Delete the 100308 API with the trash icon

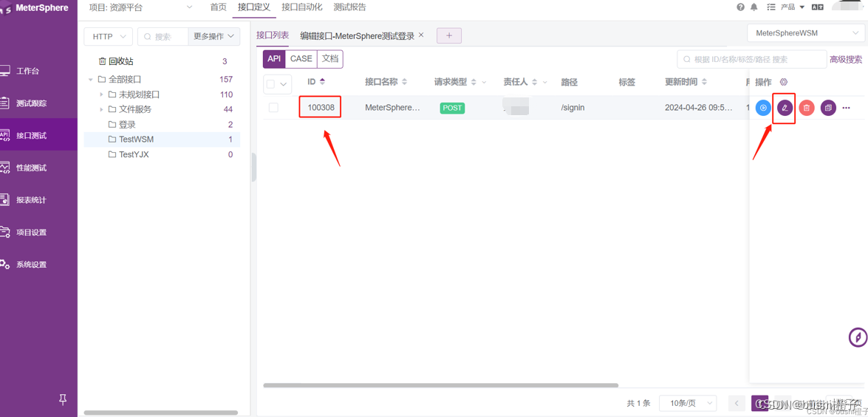807,108
